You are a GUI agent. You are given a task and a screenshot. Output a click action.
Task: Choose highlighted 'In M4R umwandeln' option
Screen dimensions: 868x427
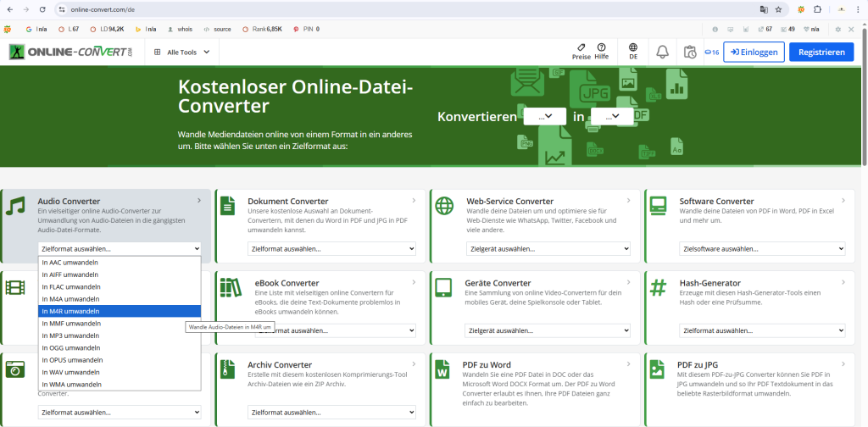click(x=120, y=312)
